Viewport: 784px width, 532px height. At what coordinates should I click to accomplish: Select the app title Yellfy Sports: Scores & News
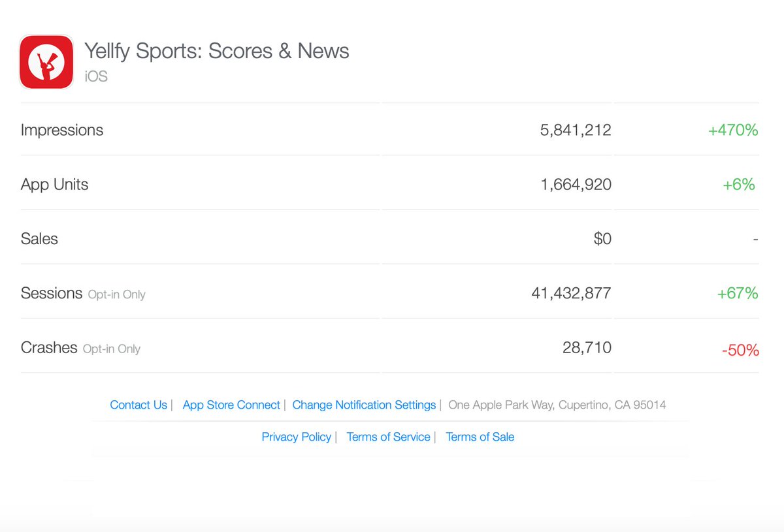[x=217, y=51]
